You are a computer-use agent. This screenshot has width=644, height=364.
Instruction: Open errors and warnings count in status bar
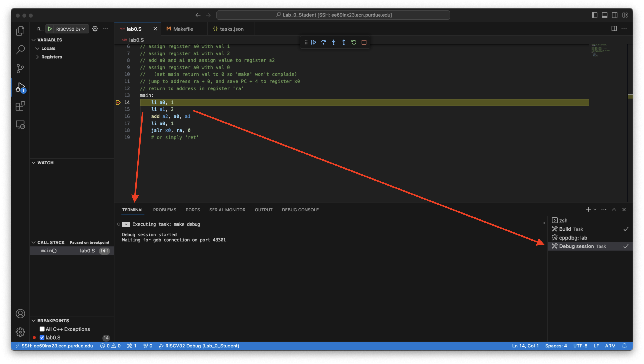110,346
